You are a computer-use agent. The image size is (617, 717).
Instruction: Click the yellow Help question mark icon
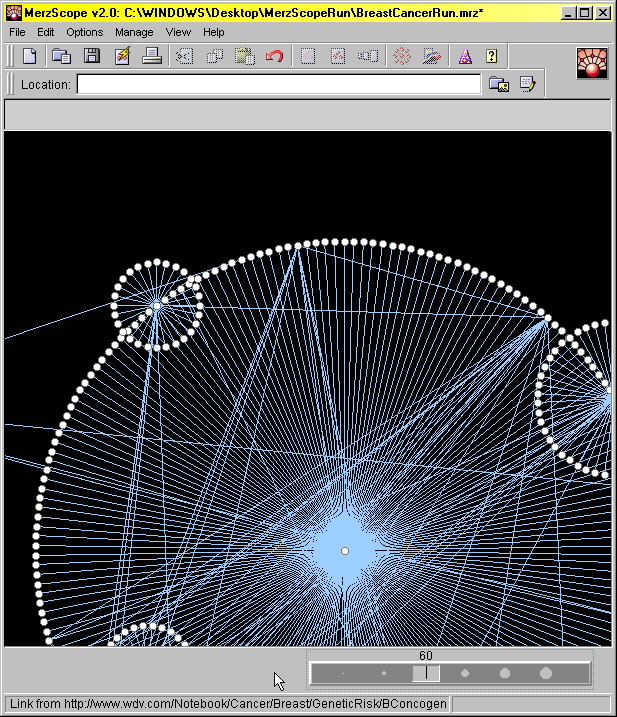tap(492, 56)
